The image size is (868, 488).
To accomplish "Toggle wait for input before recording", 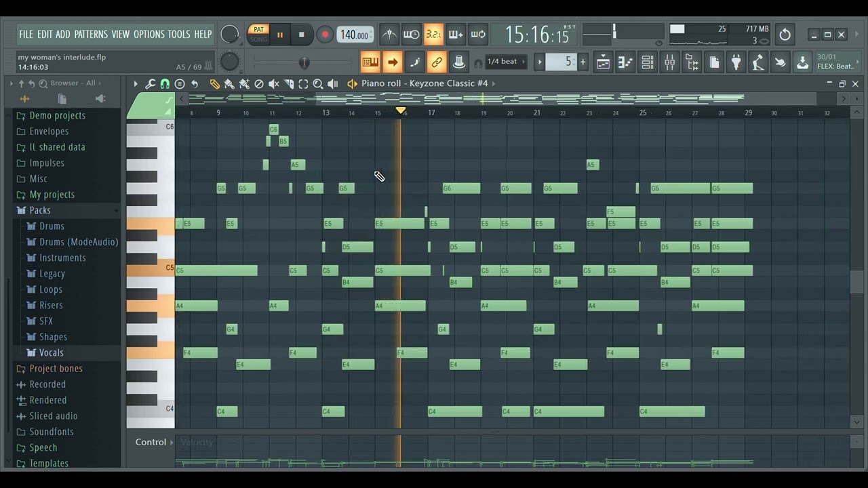I will pos(411,35).
